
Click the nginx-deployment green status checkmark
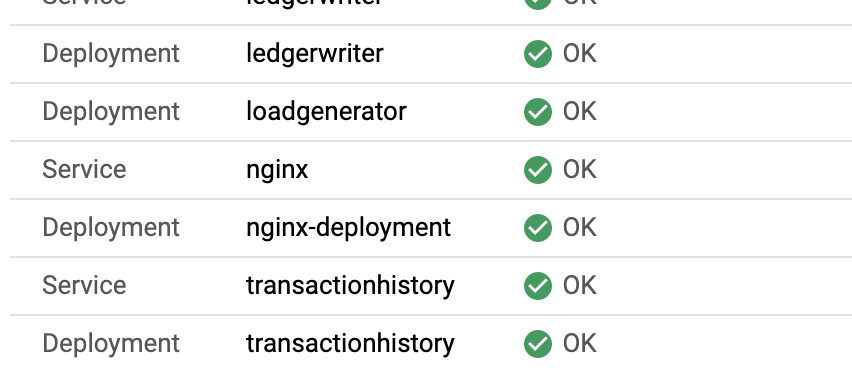(537, 228)
